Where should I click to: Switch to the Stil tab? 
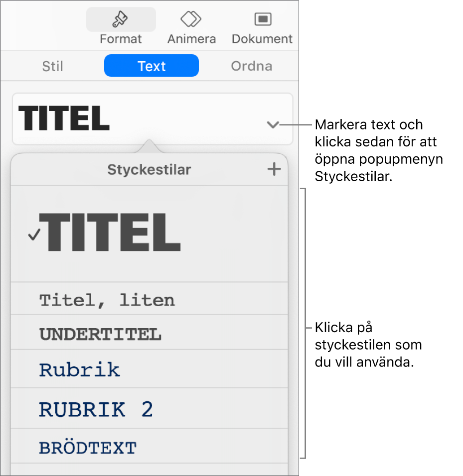(52, 66)
